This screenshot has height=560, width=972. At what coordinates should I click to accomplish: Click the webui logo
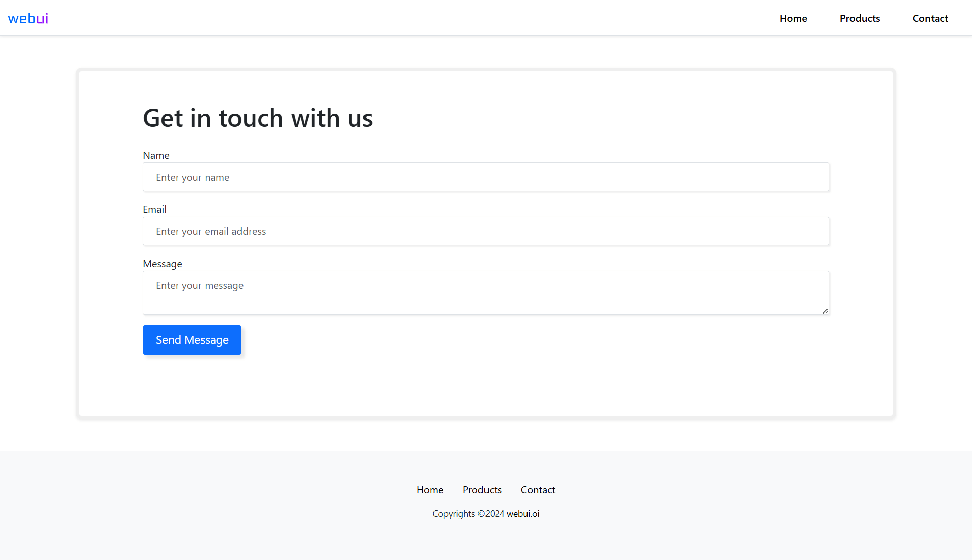pos(28,19)
